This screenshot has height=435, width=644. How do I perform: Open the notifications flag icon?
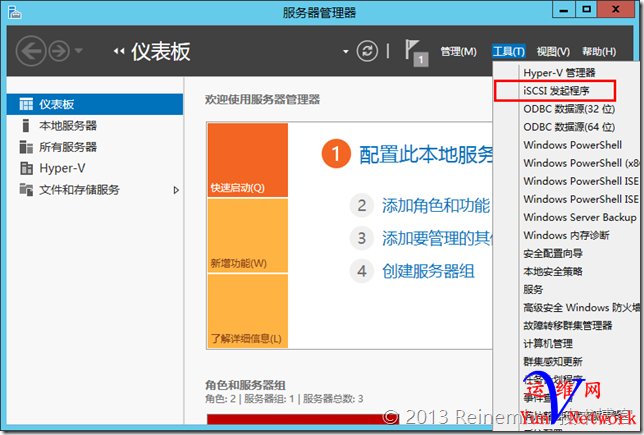[x=416, y=53]
